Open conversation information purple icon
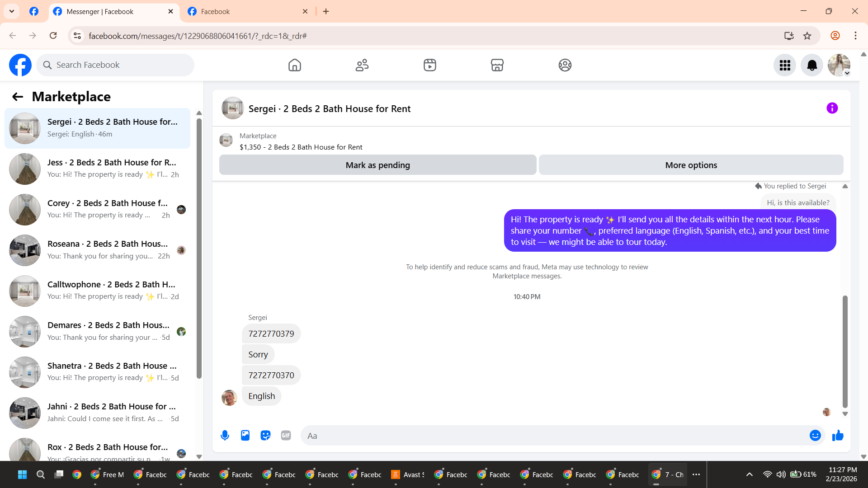Screen dimensions: 868x488 coord(832,108)
